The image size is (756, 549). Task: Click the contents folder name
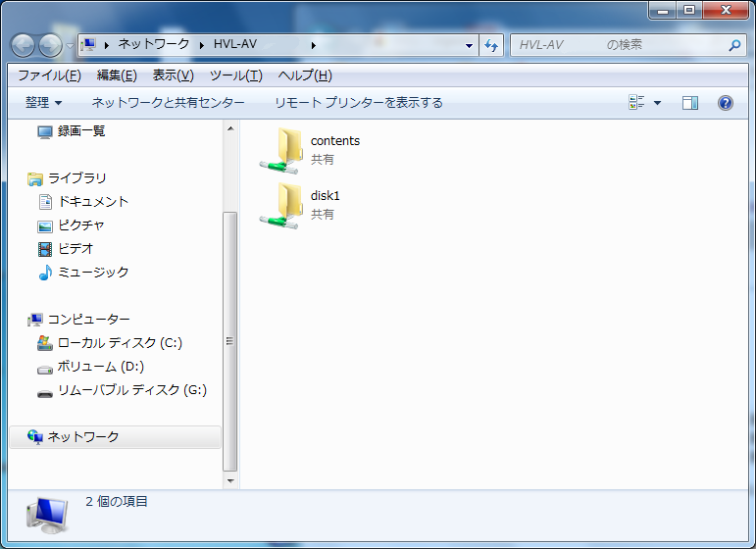point(335,141)
